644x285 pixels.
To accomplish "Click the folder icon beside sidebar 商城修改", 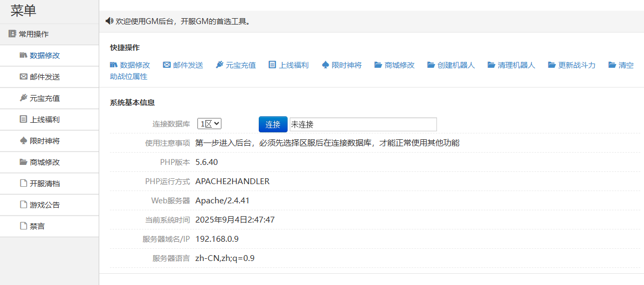I will coord(23,162).
